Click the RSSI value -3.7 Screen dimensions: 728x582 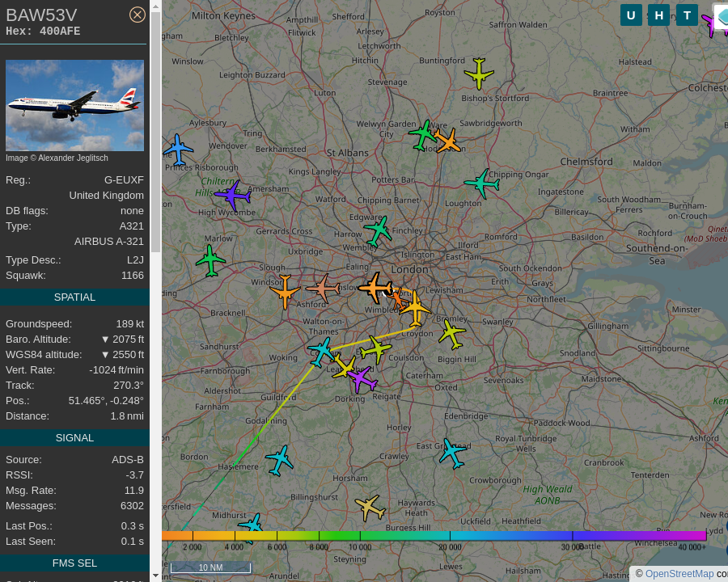(x=134, y=474)
